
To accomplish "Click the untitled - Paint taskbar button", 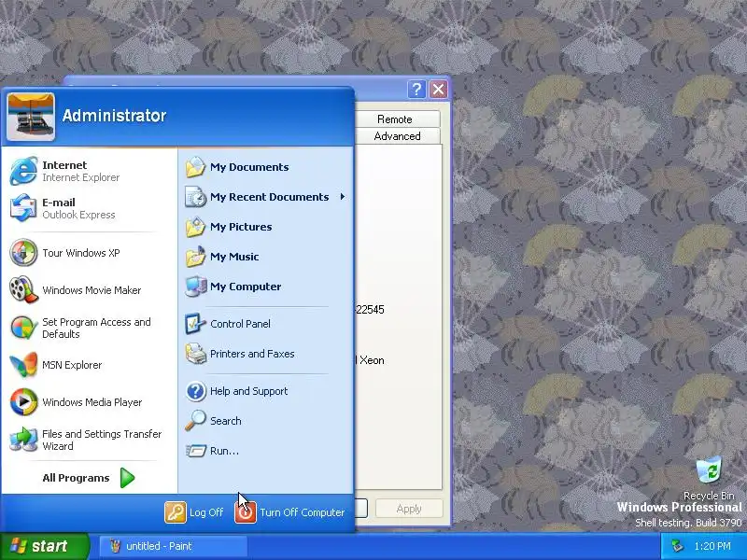I will [x=174, y=546].
